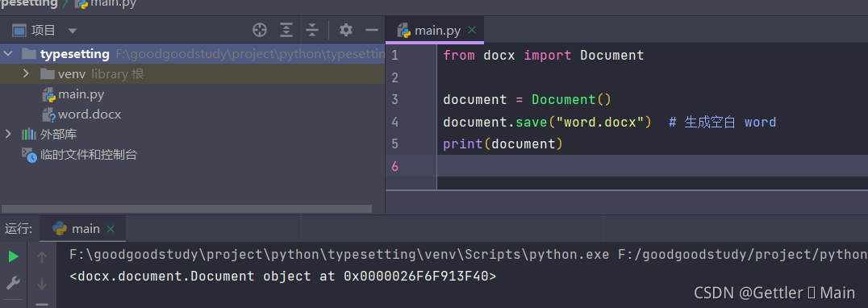868x308 pixels.
Task: Click the down arrow in run panel
Action: (41, 284)
